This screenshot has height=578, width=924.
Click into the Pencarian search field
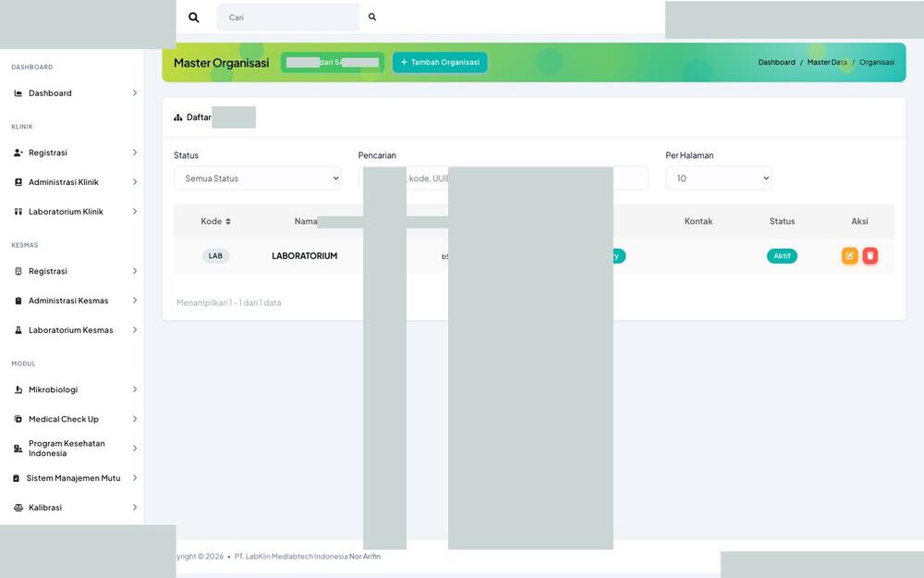[504, 178]
